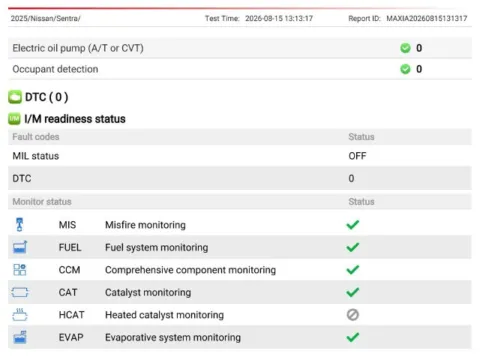
Task: Click the Report ID 'MAXIA20260815131317'
Action: point(427,18)
